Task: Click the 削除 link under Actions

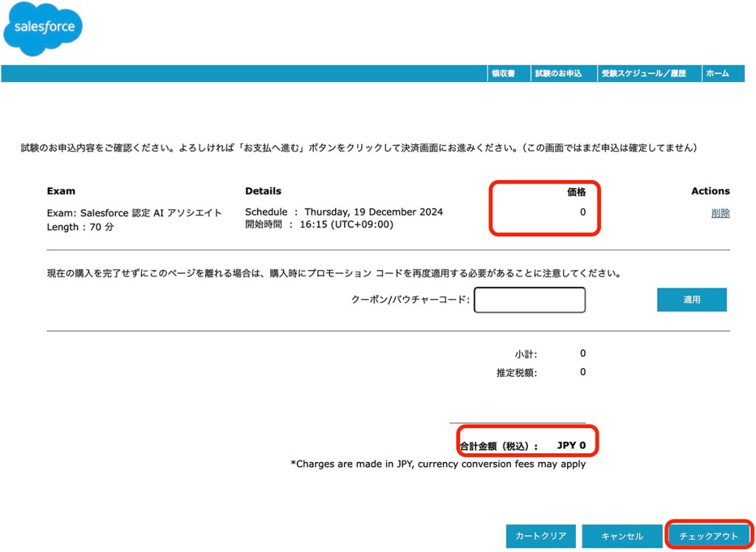Action: click(720, 213)
